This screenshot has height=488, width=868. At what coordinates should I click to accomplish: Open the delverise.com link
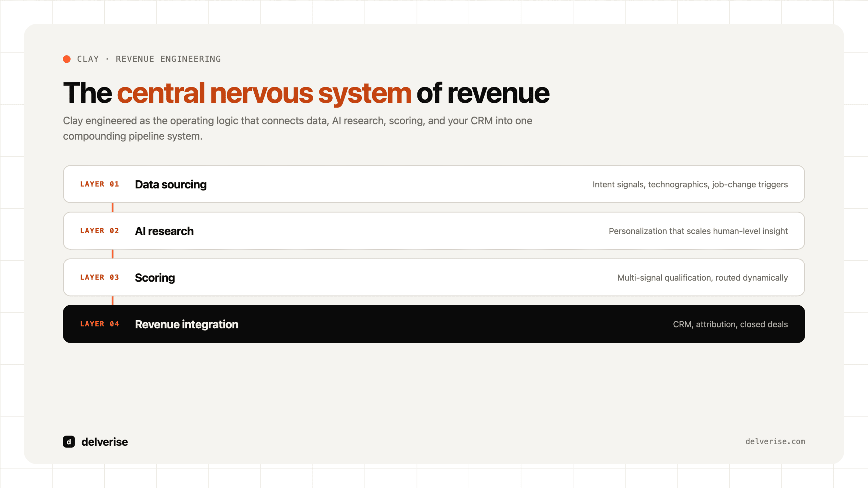pos(775,442)
